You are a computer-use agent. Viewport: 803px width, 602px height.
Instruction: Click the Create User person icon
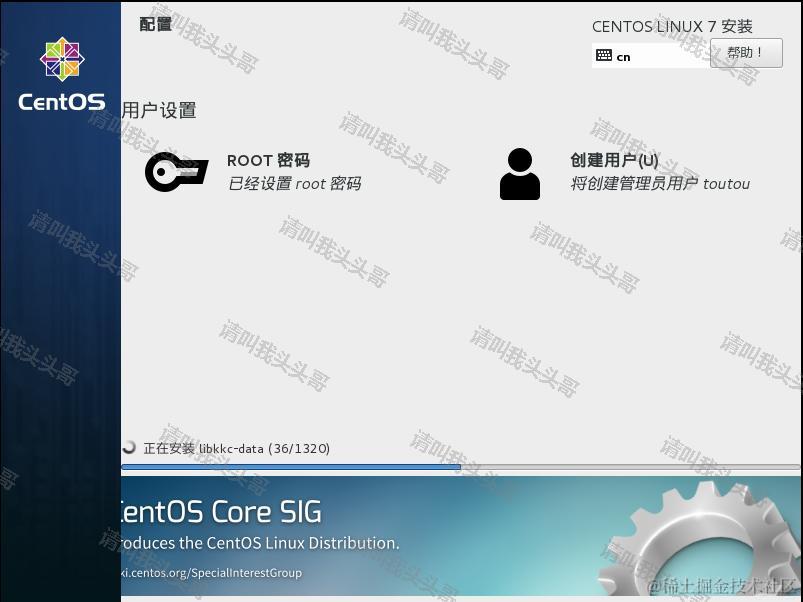[520, 172]
